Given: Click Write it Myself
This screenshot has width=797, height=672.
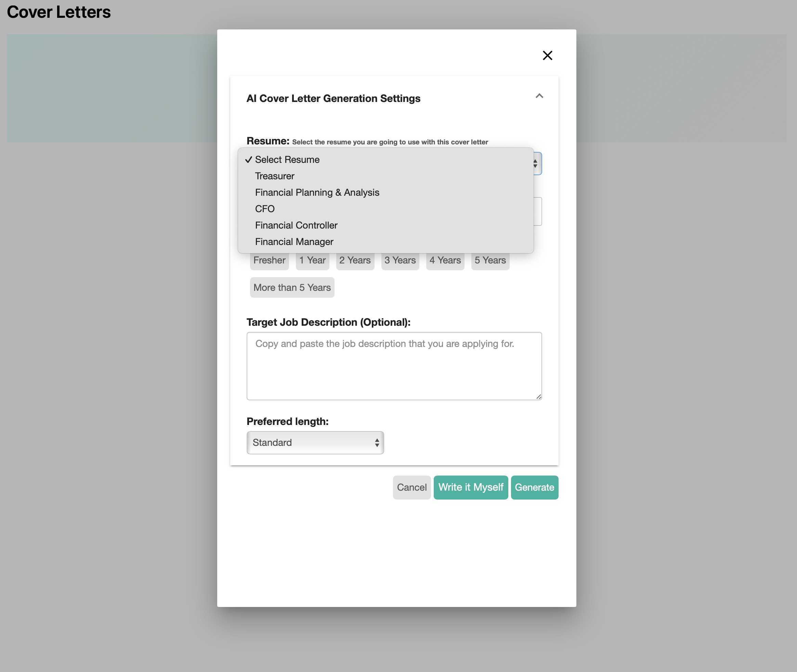Looking at the screenshot, I should click(x=471, y=487).
